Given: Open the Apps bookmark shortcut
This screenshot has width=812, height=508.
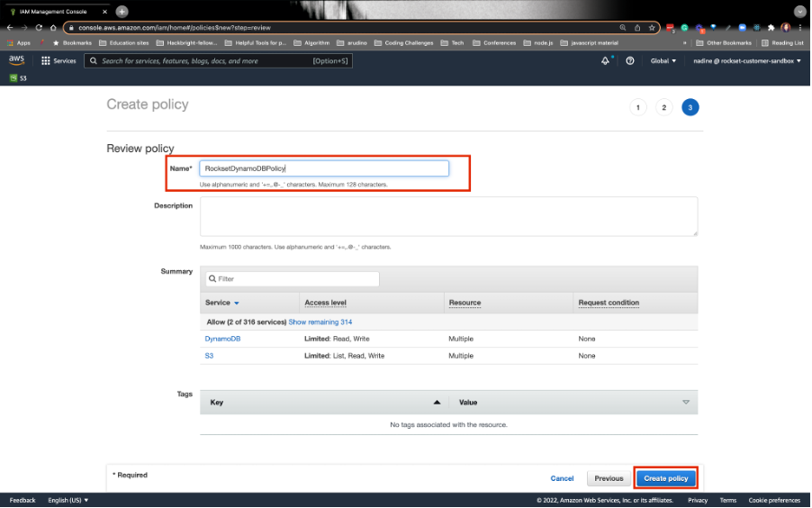Looking at the screenshot, I should (x=19, y=43).
